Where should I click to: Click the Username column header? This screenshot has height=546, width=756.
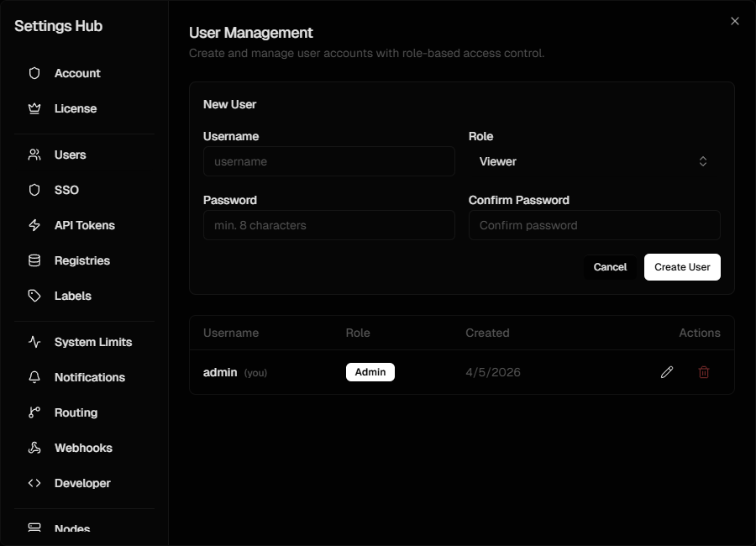coord(231,333)
